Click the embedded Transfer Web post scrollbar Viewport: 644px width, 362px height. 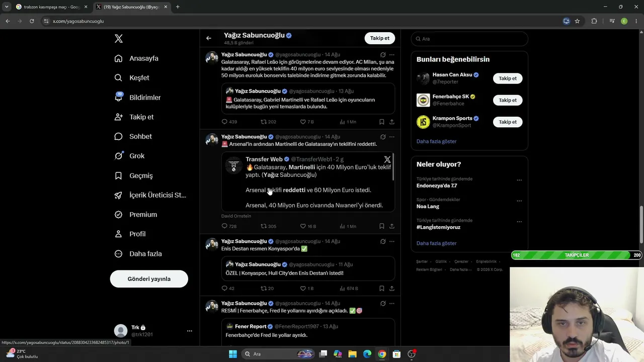click(393, 167)
